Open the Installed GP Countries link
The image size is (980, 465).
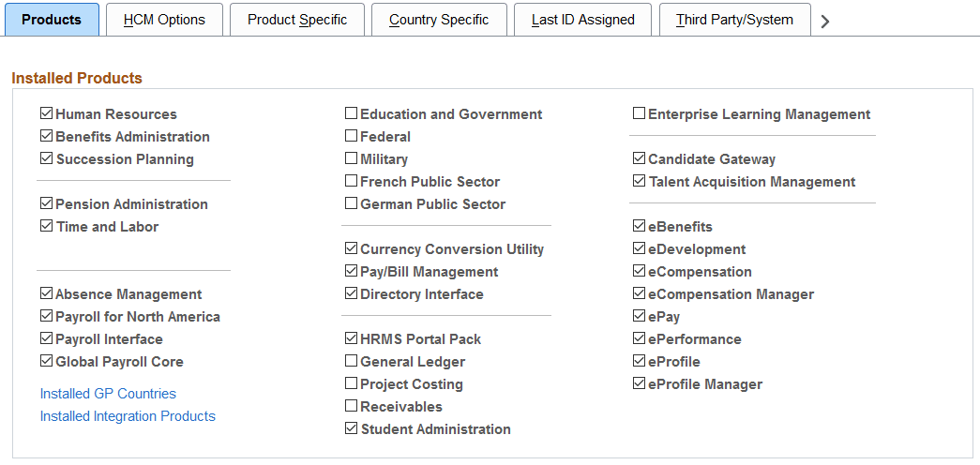tap(108, 394)
